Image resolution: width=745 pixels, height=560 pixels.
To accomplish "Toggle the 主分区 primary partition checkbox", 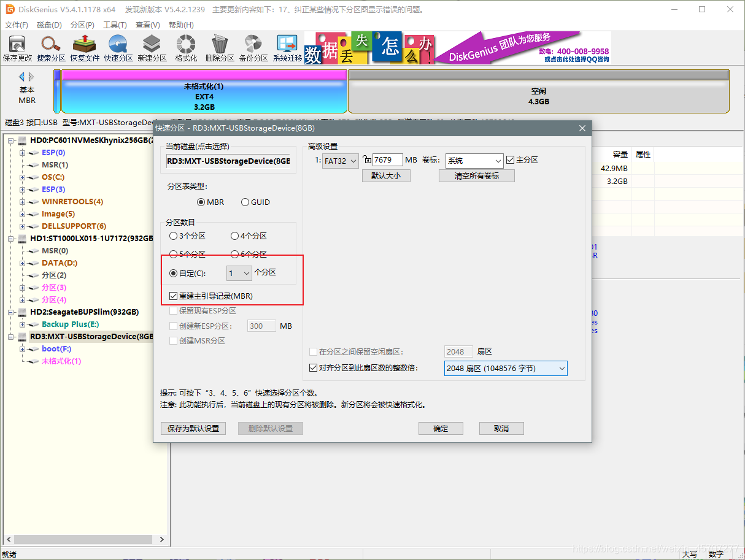I will tap(511, 160).
